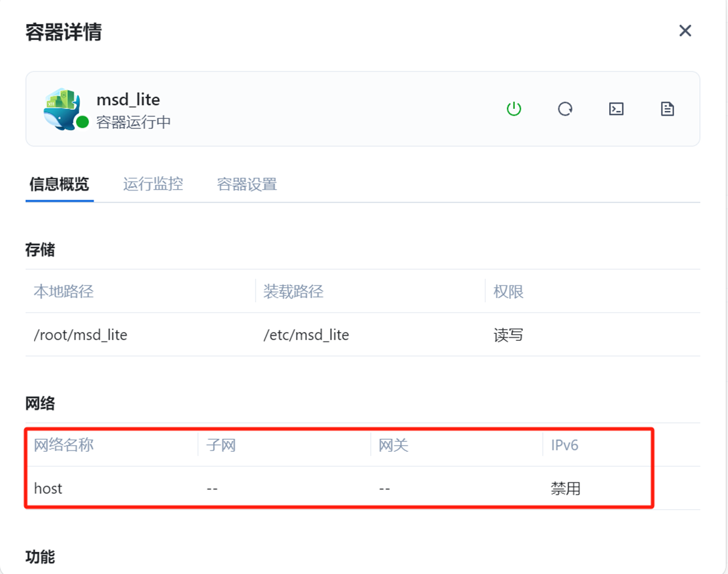Click the green running status dot

coord(83,122)
